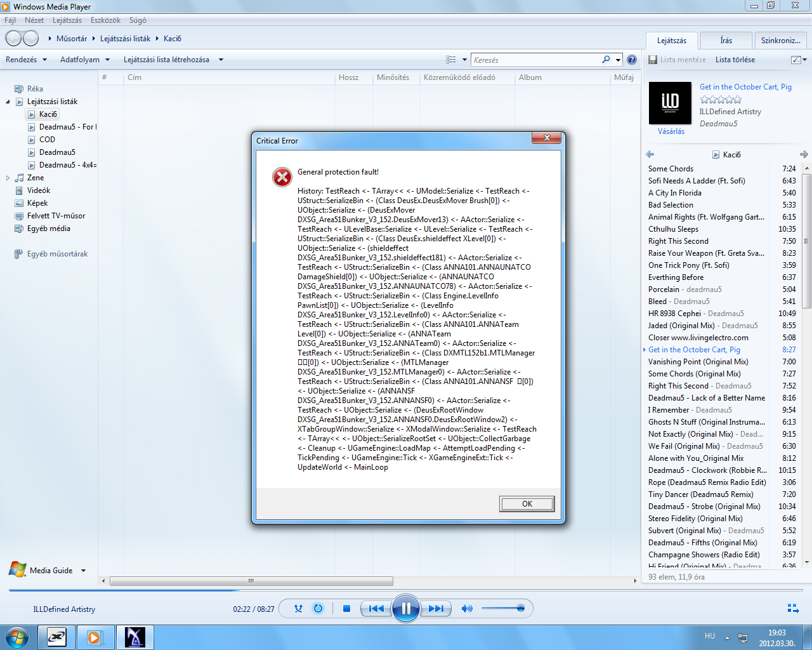The height and width of the screenshot is (650, 812).
Task: Expand the Zene library tree node
Action: coord(8,178)
